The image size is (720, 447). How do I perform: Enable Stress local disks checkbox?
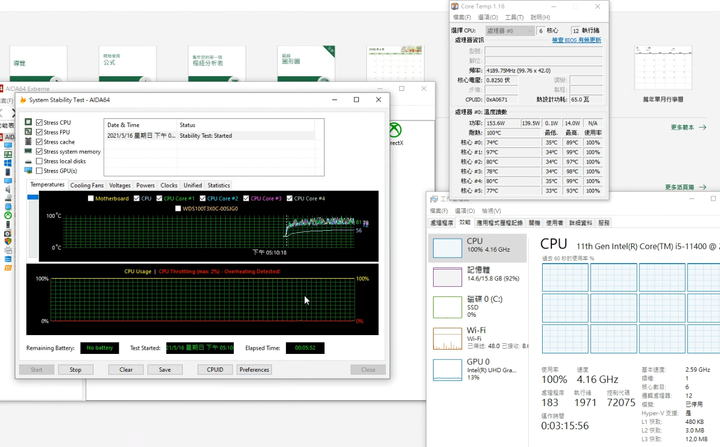coord(39,161)
